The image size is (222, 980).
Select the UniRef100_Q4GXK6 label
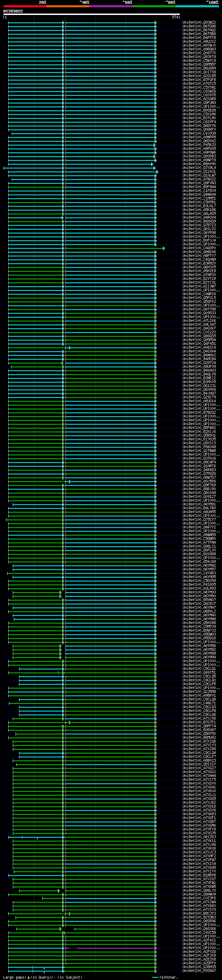coord(199,929)
